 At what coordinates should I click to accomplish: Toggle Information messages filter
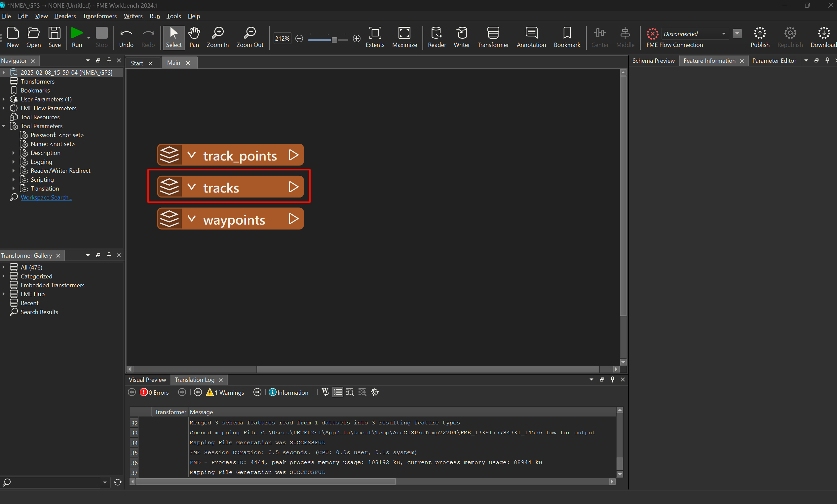289,392
